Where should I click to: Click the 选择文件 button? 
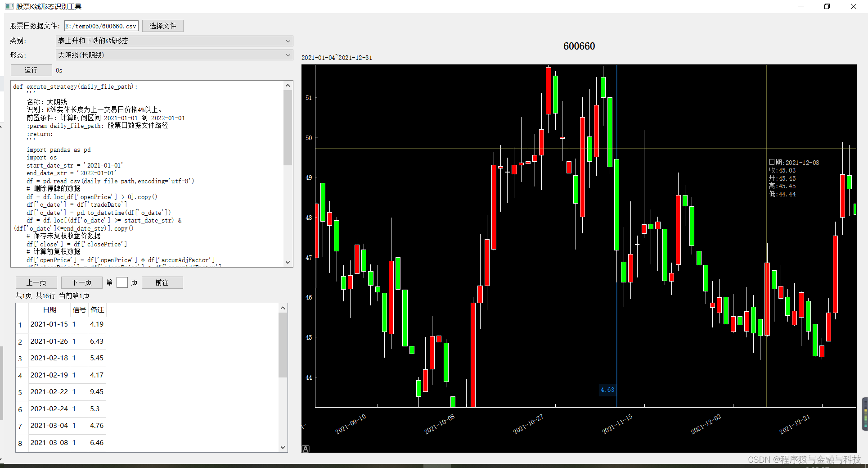click(163, 26)
